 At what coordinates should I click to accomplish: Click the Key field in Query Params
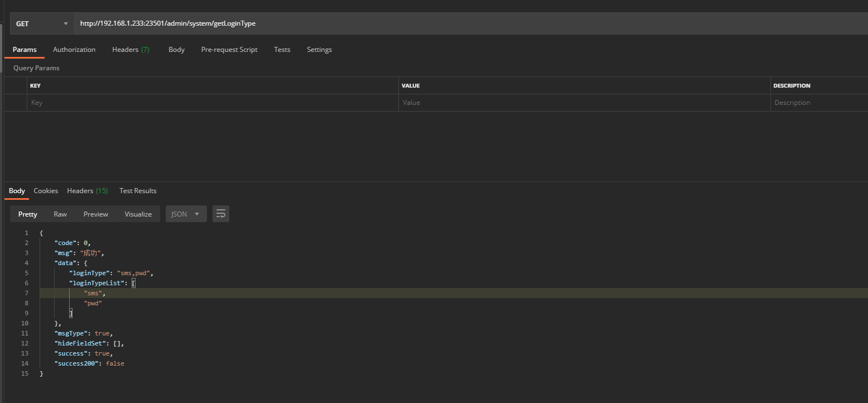212,103
